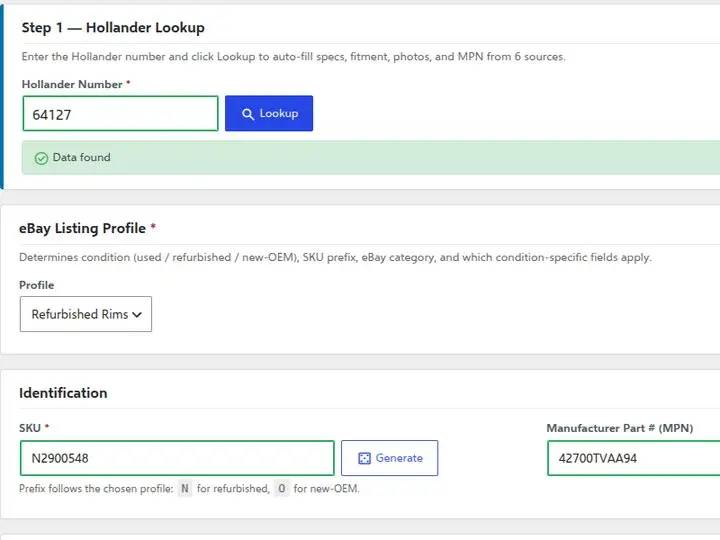Click the 'N' prefix code badge
Screen dimensions: 720x540
(x=185, y=489)
